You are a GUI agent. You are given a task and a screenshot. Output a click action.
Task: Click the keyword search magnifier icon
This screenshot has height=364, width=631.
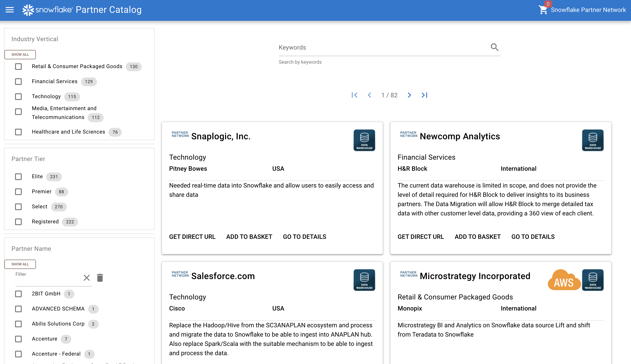click(x=494, y=47)
